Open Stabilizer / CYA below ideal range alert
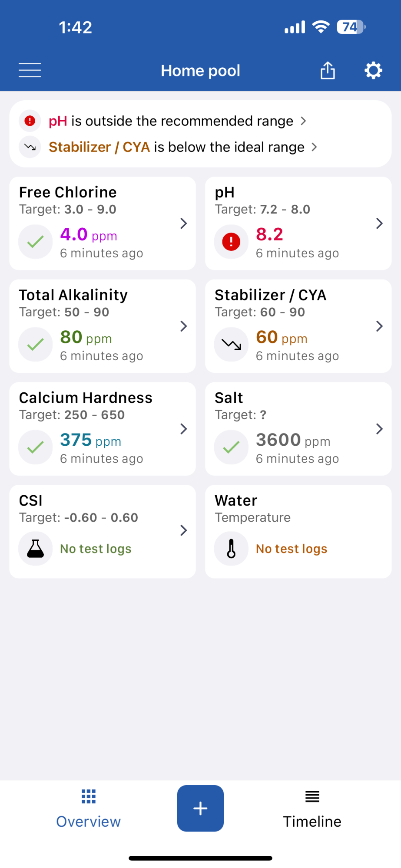This screenshot has width=401, height=868. pos(169,147)
